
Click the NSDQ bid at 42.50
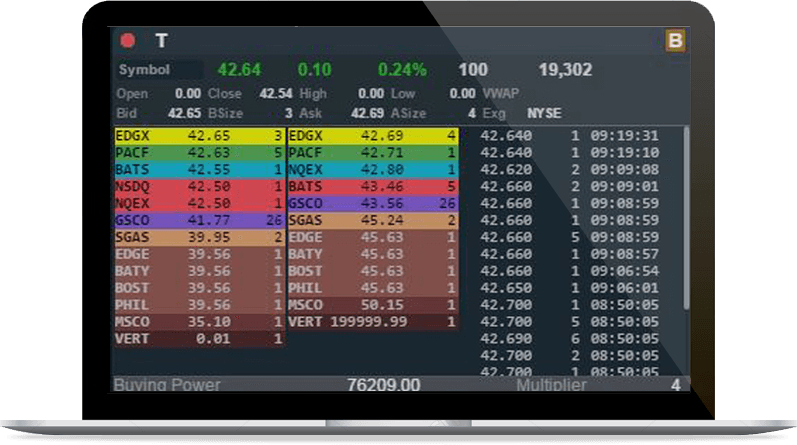coord(199,186)
